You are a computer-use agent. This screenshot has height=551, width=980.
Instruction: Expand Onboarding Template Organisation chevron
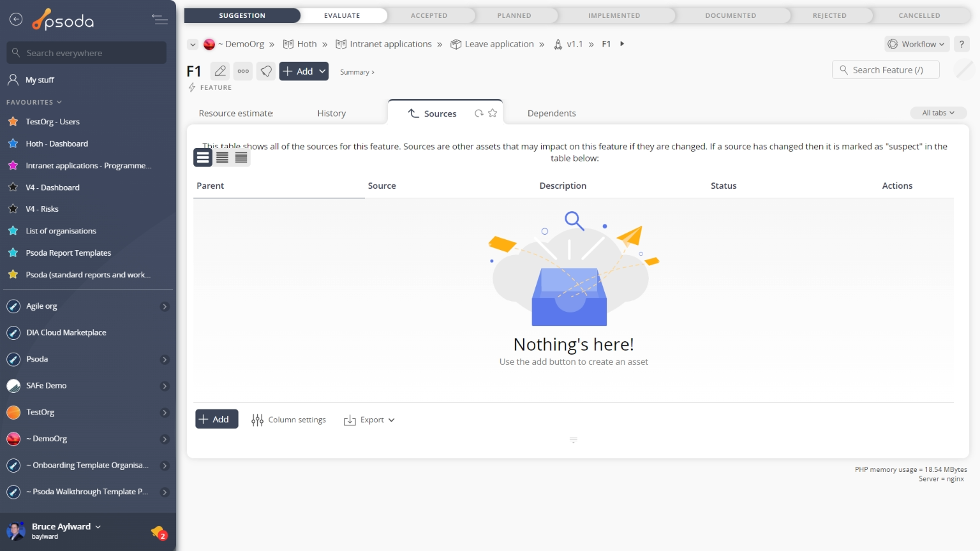pyautogui.click(x=165, y=466)
